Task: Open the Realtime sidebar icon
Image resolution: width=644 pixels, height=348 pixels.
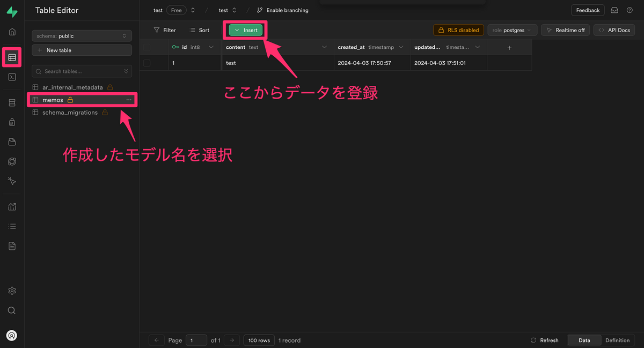Action: click(12, 181)
